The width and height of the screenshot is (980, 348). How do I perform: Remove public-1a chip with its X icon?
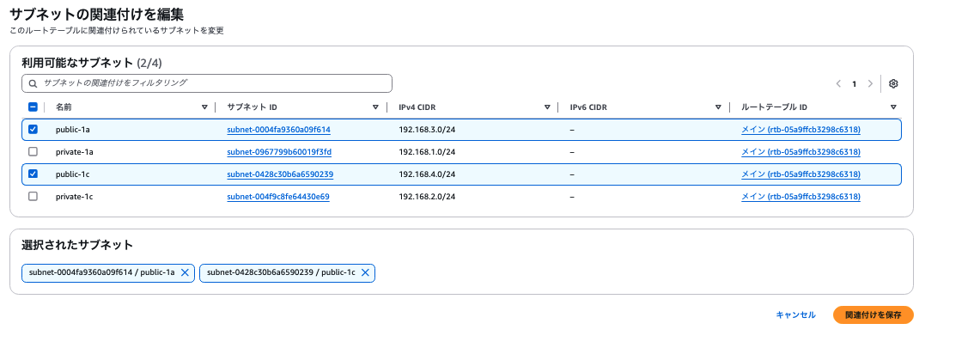pyautogui.click(x=185, y=273)
